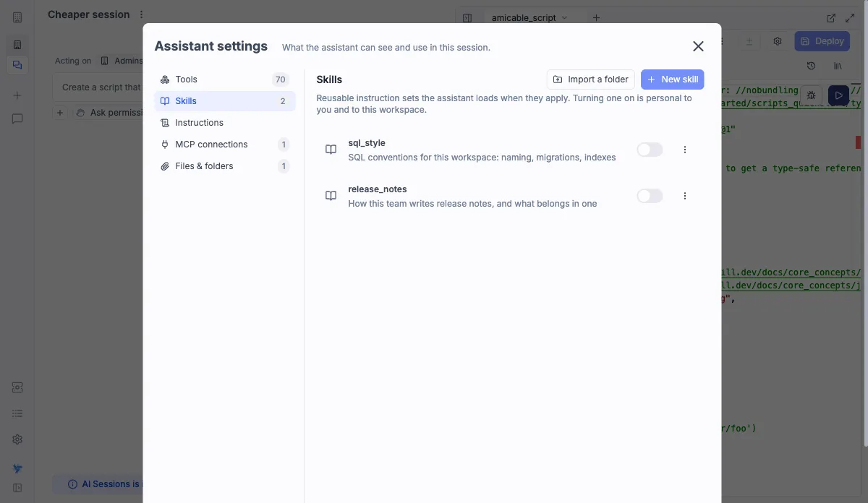Open the history clock icon
Viewport: 868px width, 503px height.
point(811,66)
